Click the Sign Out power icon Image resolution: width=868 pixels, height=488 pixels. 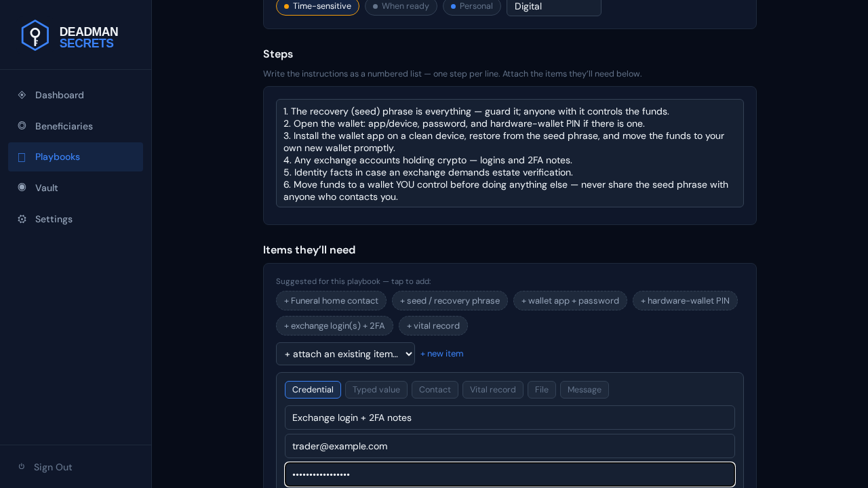22,466
